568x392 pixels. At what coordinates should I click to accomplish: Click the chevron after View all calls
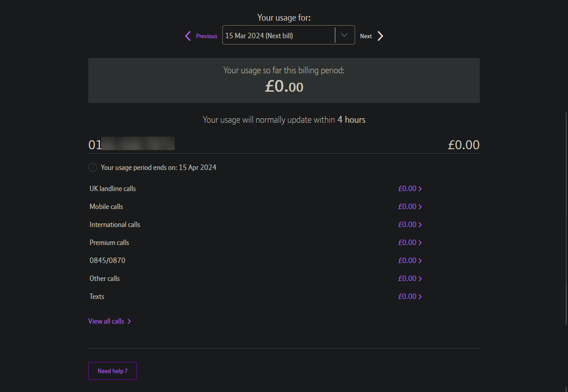pos(129,321)
